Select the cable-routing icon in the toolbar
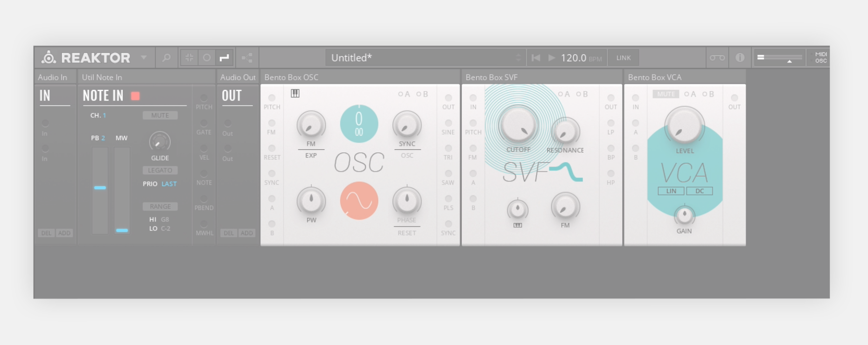 pyautogui.click(x=224, y=58)
